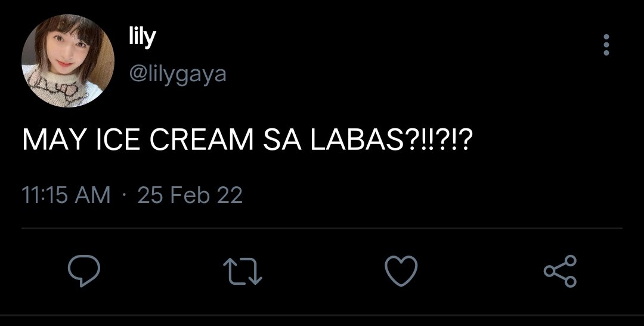This screenshot has height=326, width=644.
Task: Click the tweet text MAY ICE CREAM
Action: (x=138, y=140)
